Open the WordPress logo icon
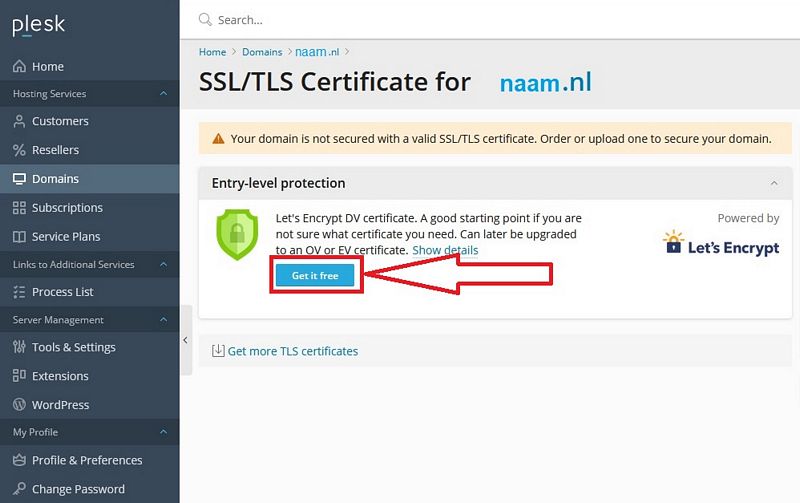 [19, 405]
